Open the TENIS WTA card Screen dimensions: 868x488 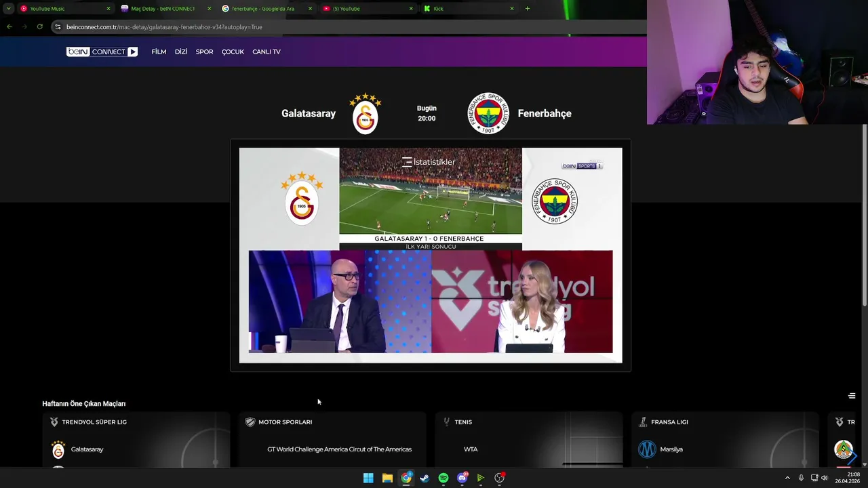pyautogui.click(x=529, y=439)
